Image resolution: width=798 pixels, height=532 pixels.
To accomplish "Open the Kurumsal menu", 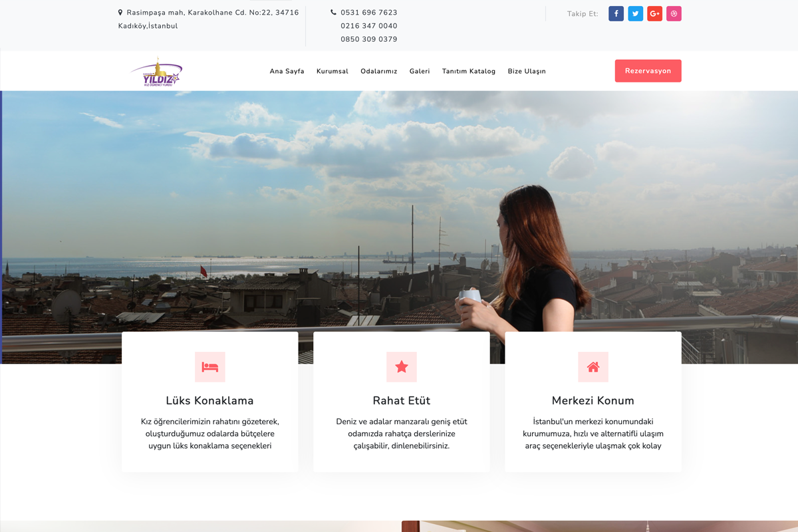I will tap(332, 71).
